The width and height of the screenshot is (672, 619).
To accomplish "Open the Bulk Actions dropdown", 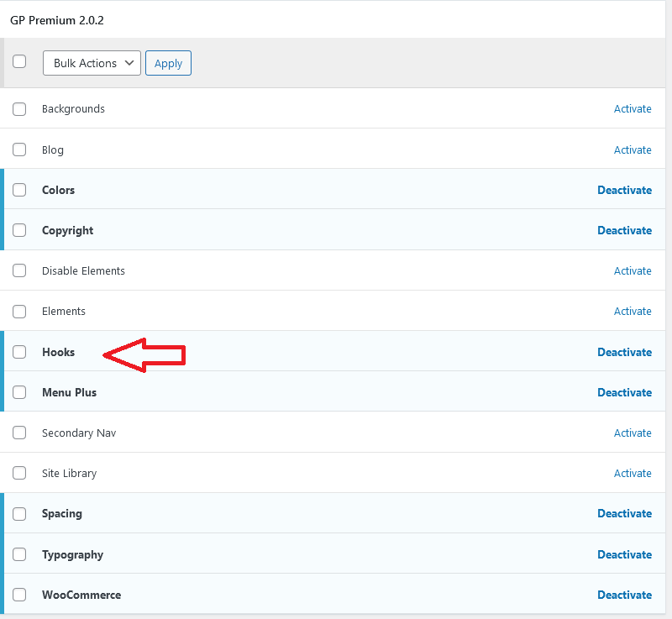I will pyautogui.click(x=92, y=63).
